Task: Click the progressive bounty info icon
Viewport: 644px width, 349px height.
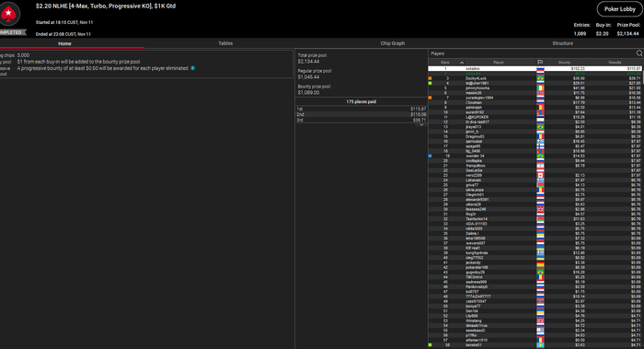Action: 192,68
